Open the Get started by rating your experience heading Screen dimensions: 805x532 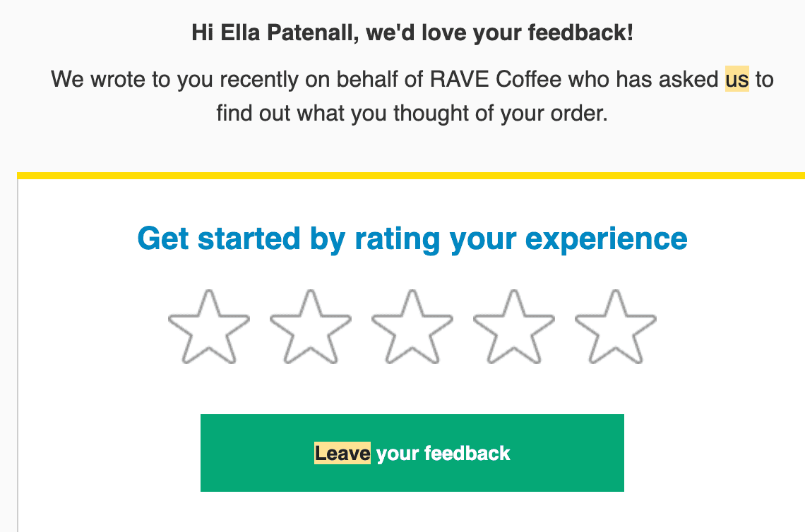(x=412, y=238)
